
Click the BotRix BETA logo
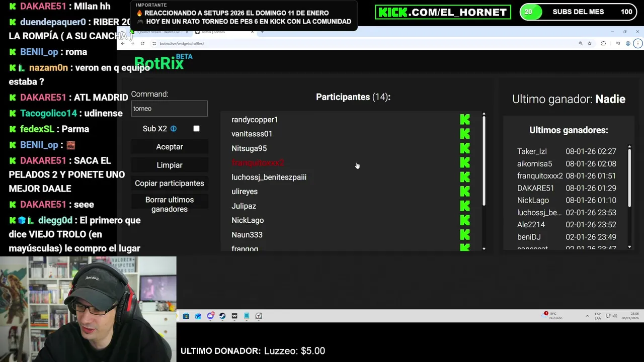tap(163, 62)
